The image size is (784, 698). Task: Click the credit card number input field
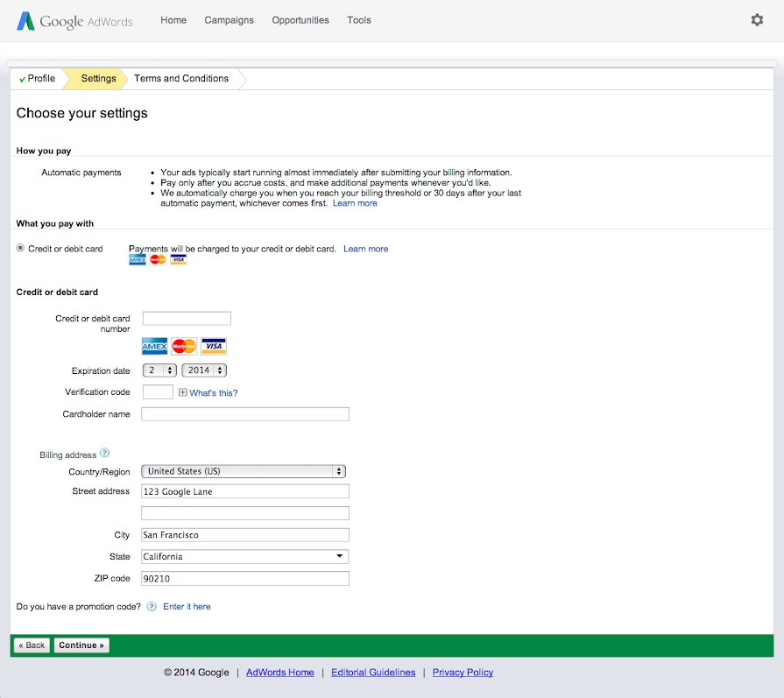[187, 319]
